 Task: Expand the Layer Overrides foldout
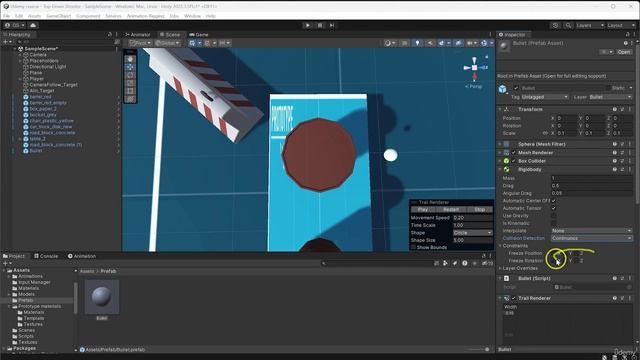(500, 268)
